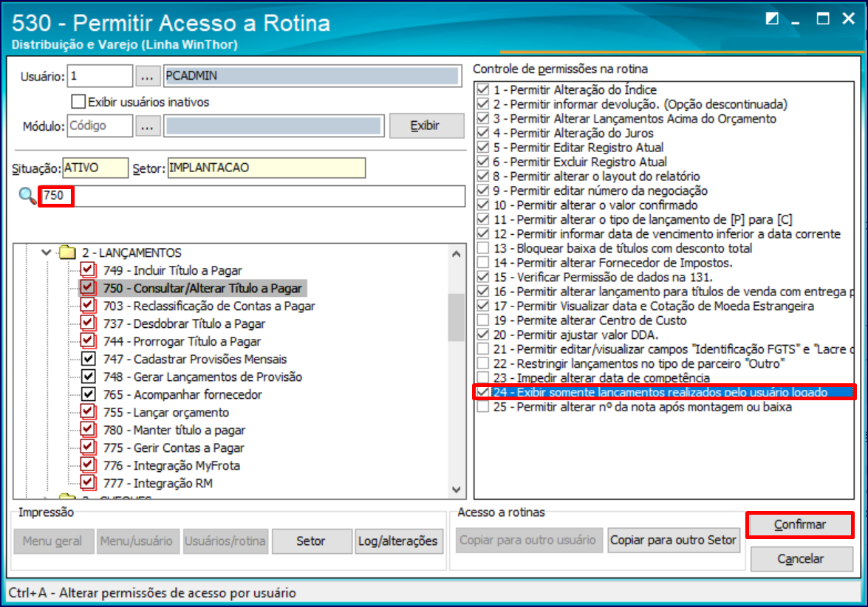Select permission text 4 - Permitir Alteração do Juros
Viewport: 868px width, 607px height.
pyautogui.click(x=573, y=133)
